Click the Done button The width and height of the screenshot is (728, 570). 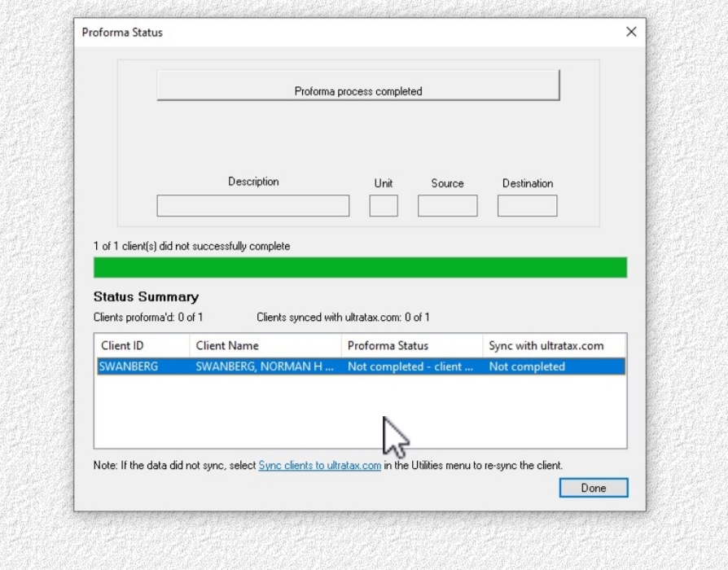click(593, 488)
